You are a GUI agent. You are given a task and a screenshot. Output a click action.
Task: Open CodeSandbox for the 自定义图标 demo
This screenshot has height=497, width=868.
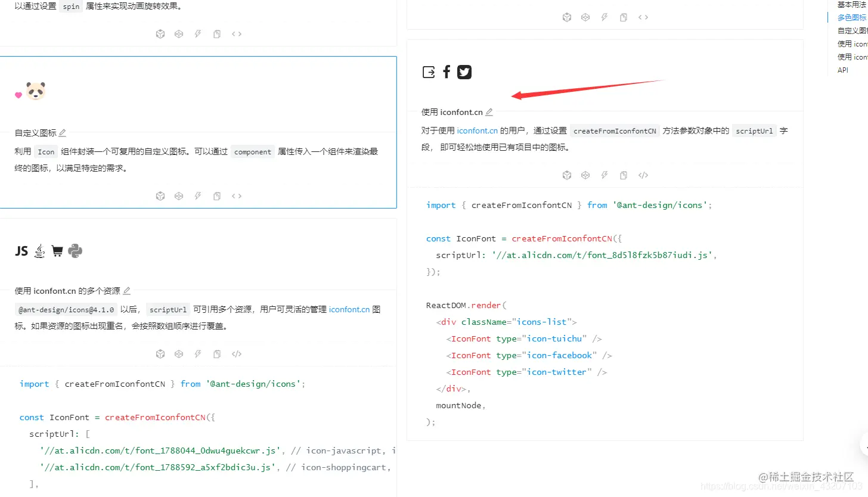pyautogui.click(x=160, y=196)
